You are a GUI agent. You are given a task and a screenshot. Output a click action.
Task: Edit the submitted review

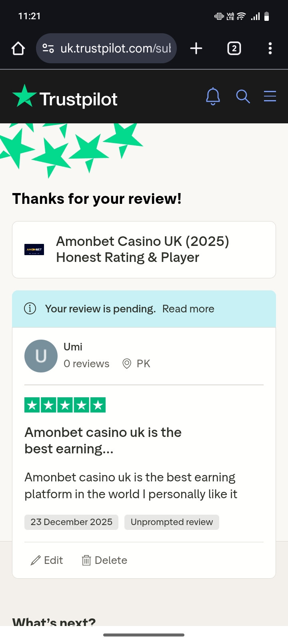point(47,560)
